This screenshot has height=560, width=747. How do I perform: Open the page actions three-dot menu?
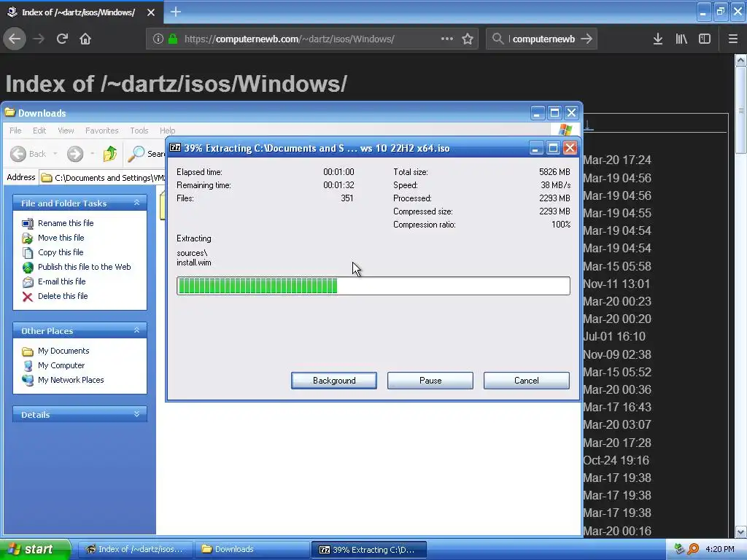coord(447,39)
